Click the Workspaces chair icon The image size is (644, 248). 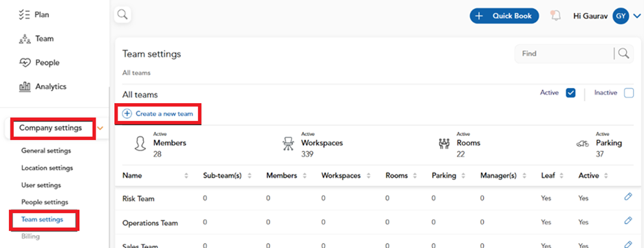click(288, 144)
